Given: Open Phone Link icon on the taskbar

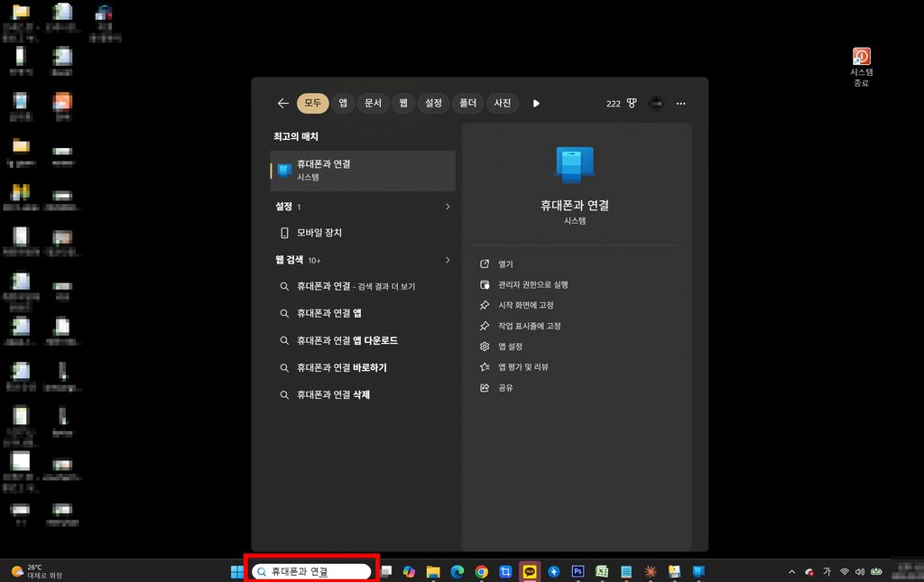Looking at the screenshot, I should 698,571.
